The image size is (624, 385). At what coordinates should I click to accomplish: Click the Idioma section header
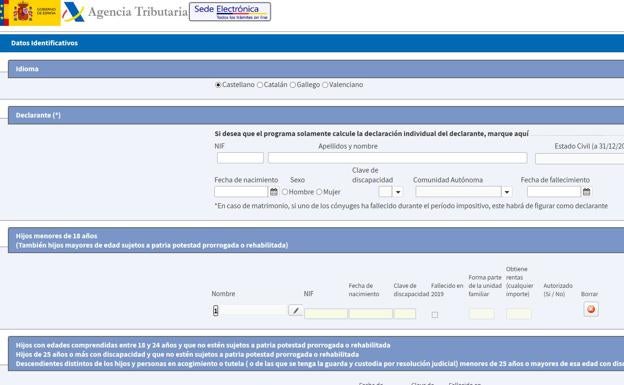(316, 69)
